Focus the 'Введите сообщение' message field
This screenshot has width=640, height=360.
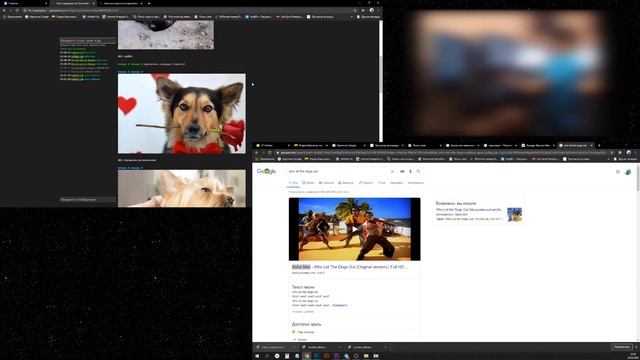[x=88, y=200]
